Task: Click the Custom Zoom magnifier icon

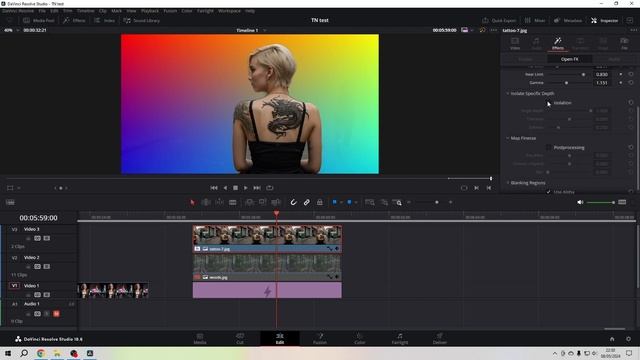Action: [397, 202]
